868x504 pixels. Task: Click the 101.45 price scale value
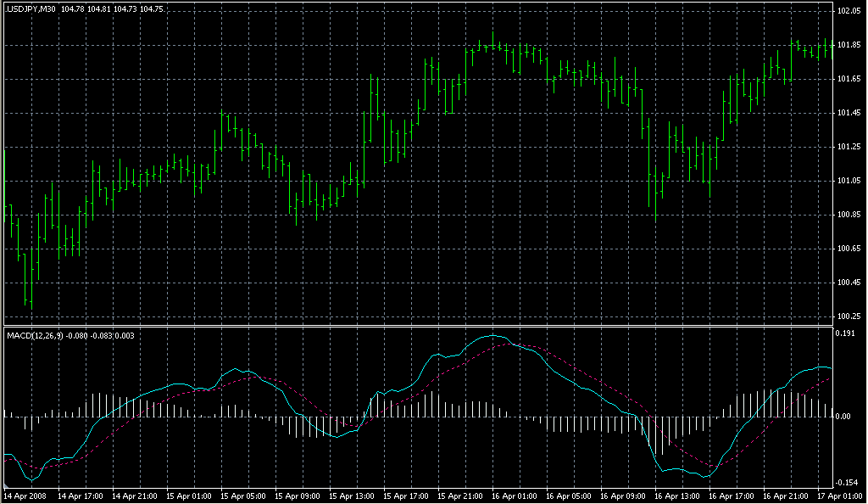849,113
